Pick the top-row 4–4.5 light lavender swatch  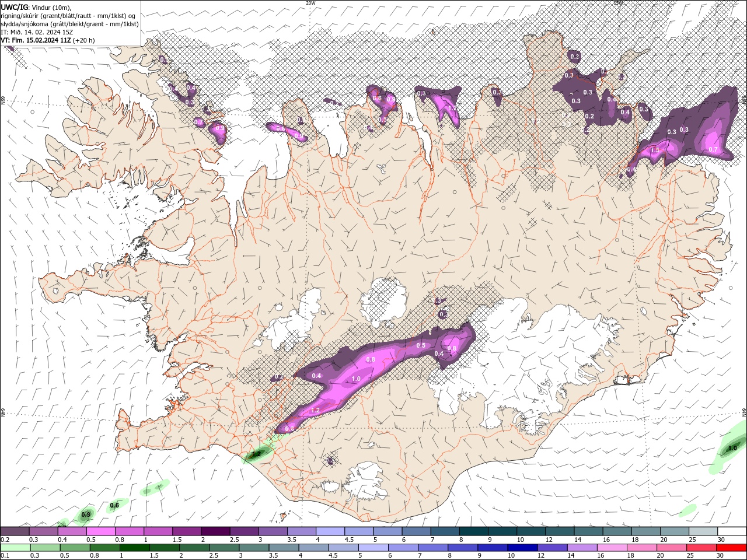pos(330,531)
